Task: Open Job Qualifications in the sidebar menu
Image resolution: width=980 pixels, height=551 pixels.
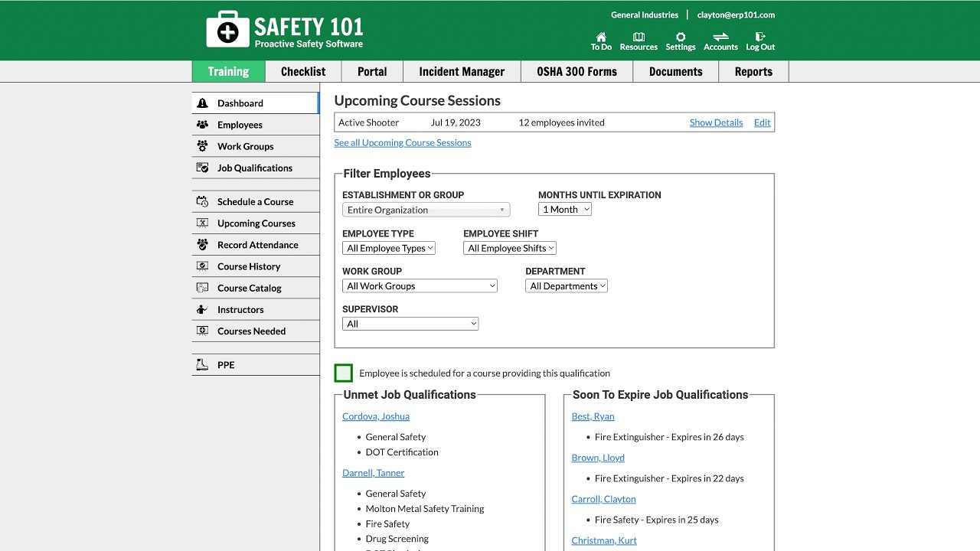Action: (x=255, y=168)
